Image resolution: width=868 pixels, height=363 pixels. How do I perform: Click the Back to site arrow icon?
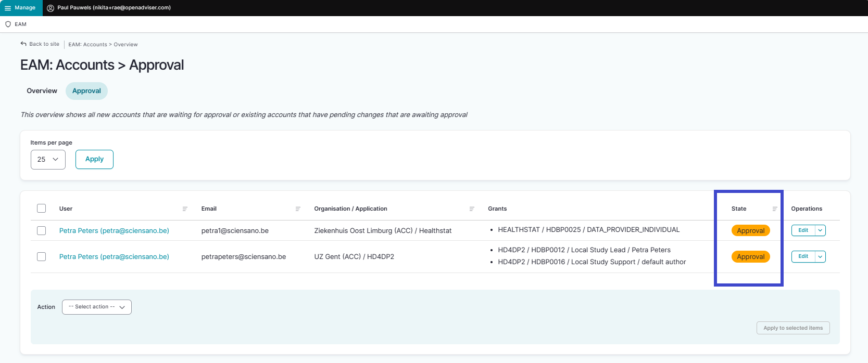point(23,44)
